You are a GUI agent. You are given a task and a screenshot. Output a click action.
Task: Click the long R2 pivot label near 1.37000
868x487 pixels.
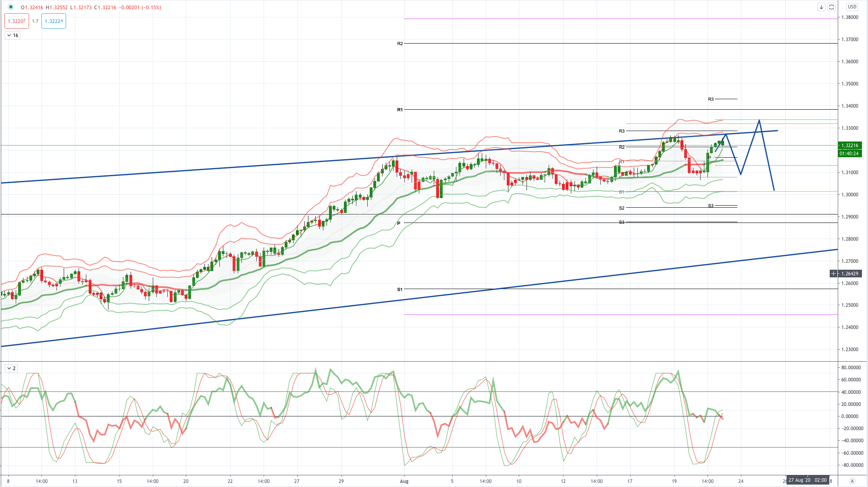pos(400,44)
